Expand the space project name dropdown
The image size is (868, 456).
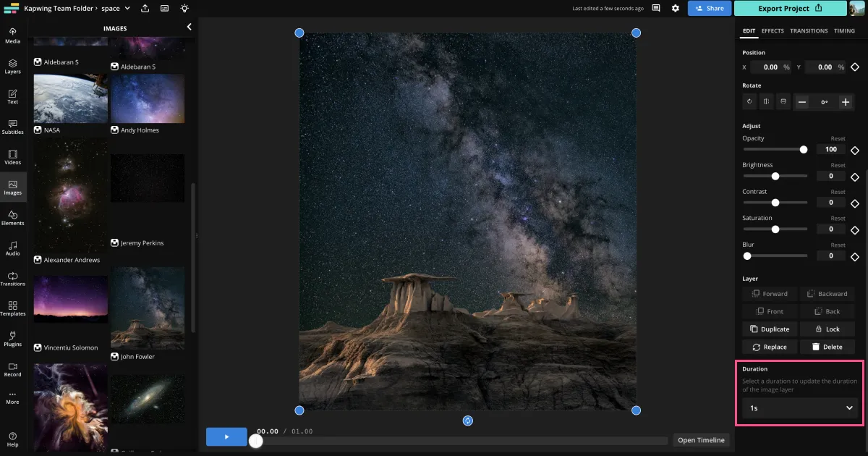(x=127, y=8)
